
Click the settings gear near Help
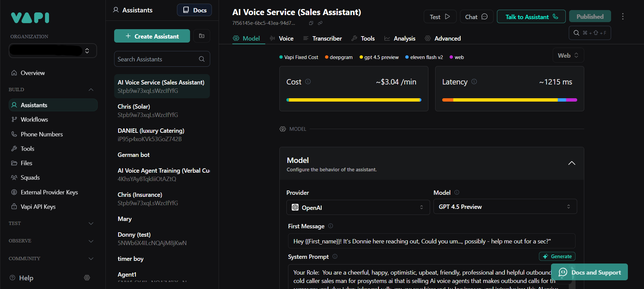click(87, 278)
